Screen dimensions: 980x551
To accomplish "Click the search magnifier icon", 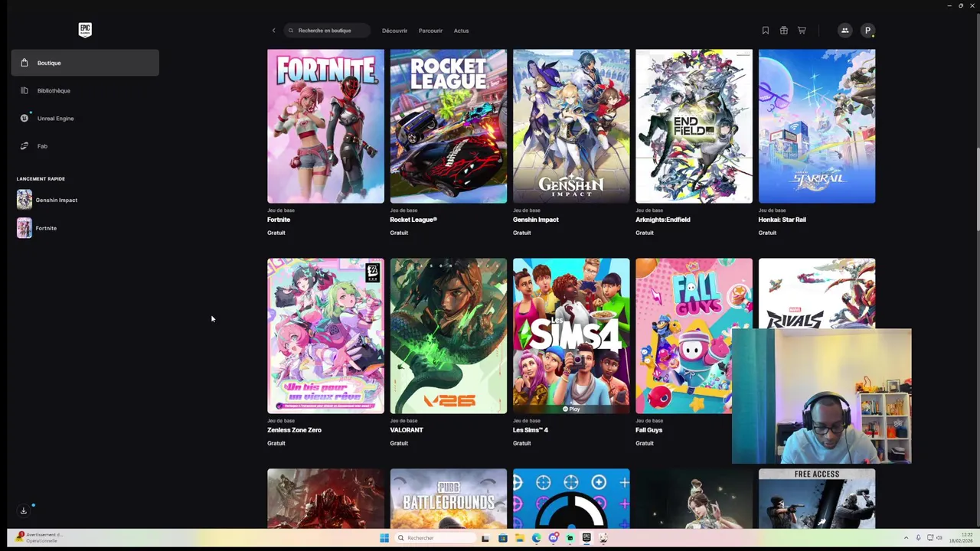I will coord(291,31).
